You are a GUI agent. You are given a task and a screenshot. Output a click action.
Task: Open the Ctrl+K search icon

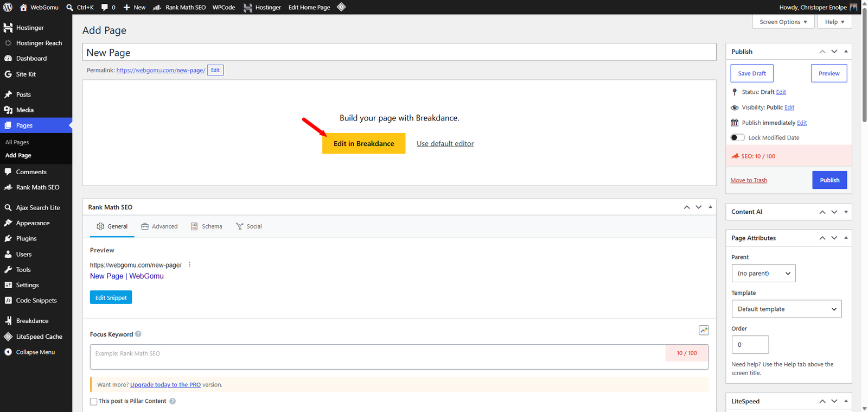tap(69, 8)
